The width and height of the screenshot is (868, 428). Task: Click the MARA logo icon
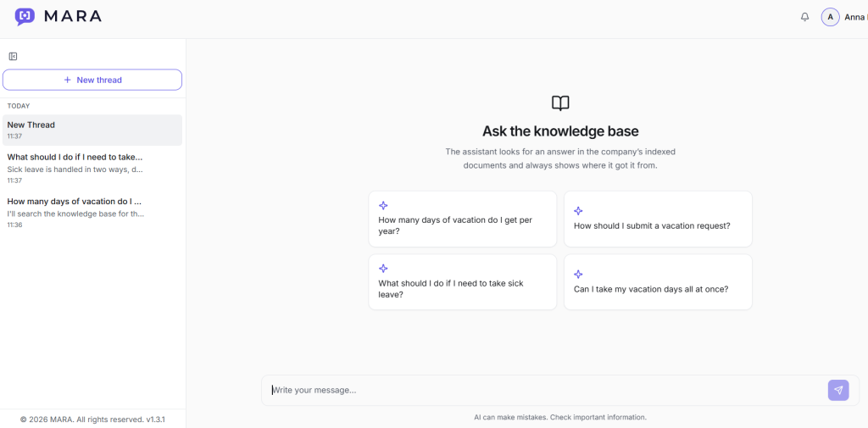pyautogui.click(x=25, y=17)
